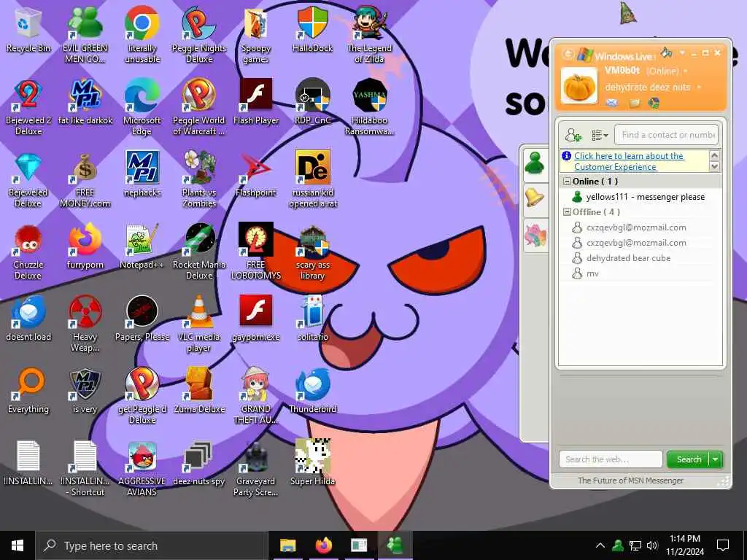This screenshot has height=560, width=747.
Task: Launch Chuzzle Deluxe shortcut
Action: (28, 252)
